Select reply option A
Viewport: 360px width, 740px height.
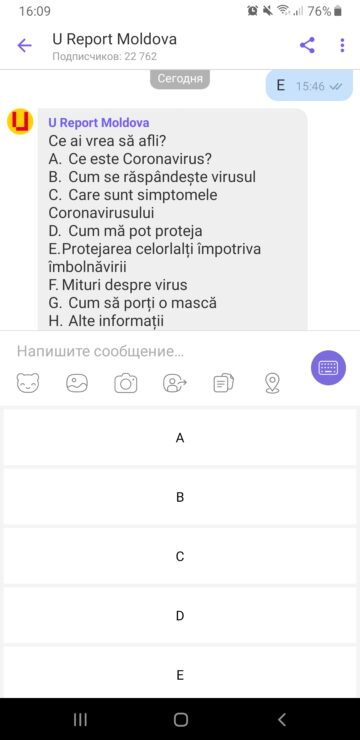[180, 437]
